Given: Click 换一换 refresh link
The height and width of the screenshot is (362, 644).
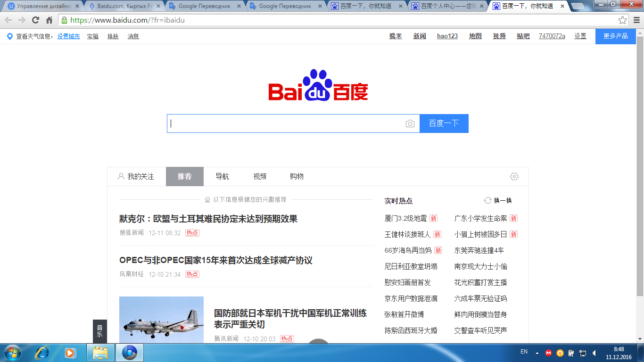Looking at the screenshot, I should coord(503,200).
